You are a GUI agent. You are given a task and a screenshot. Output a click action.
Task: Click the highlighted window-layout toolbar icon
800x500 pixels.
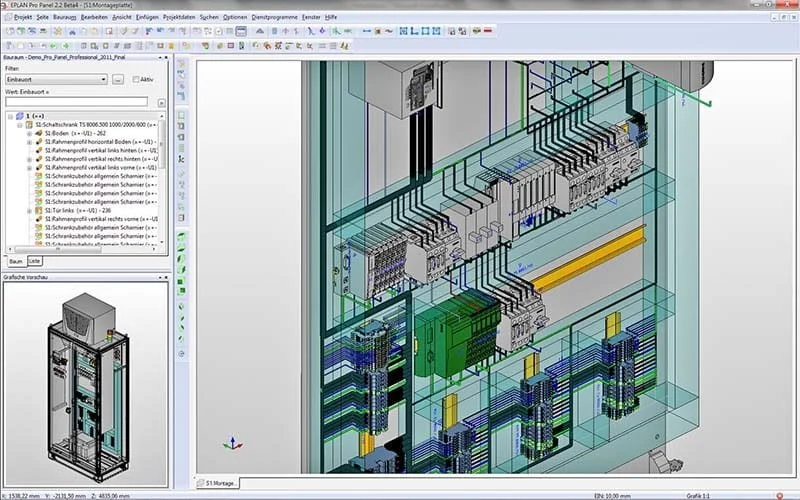[241, 32]
